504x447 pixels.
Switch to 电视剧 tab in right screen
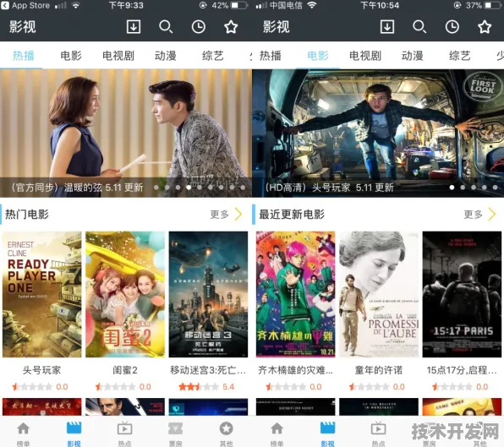[x=365, y=56]
